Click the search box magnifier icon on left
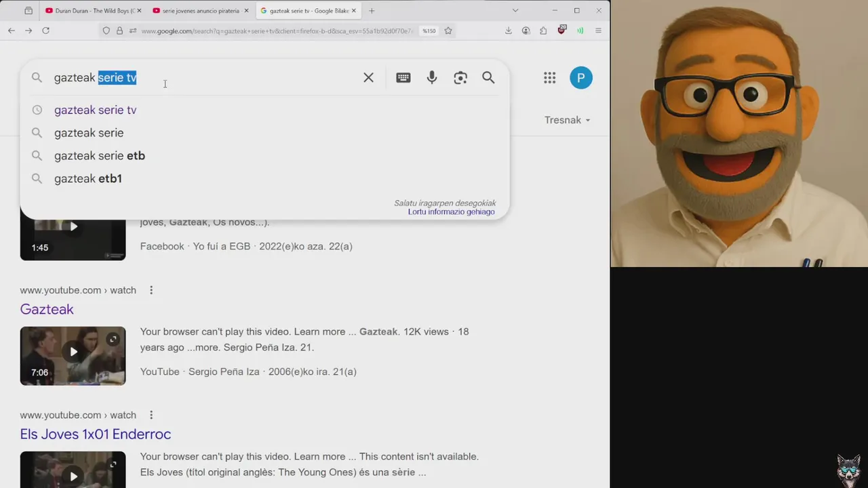Viewport: 868px width, 488px height. pyautogui.click(x=37, y=78)
